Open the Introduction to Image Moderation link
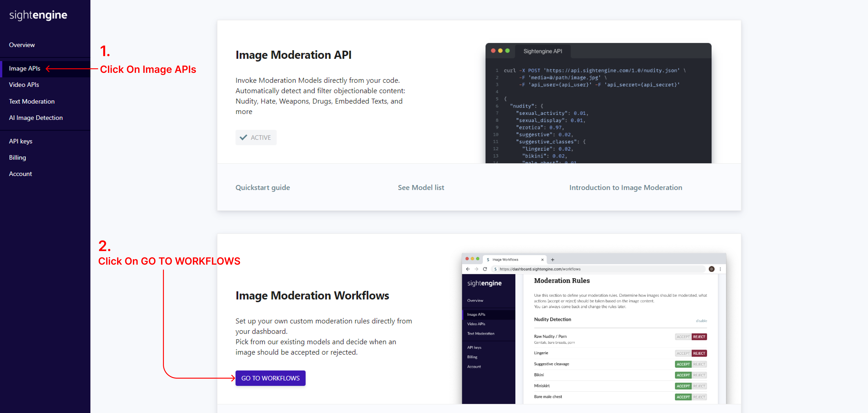868x413 pixels. (x=626, y=187)
